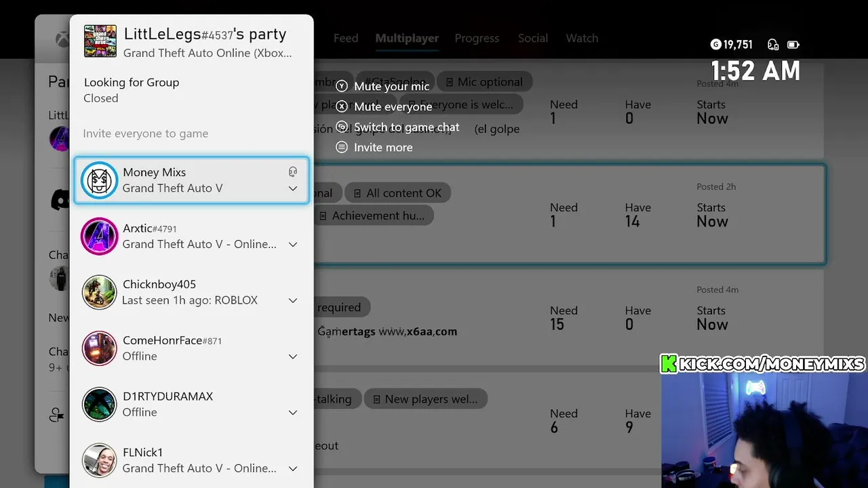Click FLNick1 avatar icon
The width and height of the screenshot is (868, 488).
tap(99, 460)
